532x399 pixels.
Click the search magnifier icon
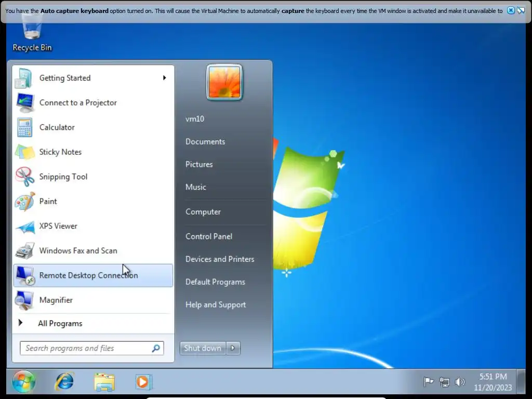156,348
